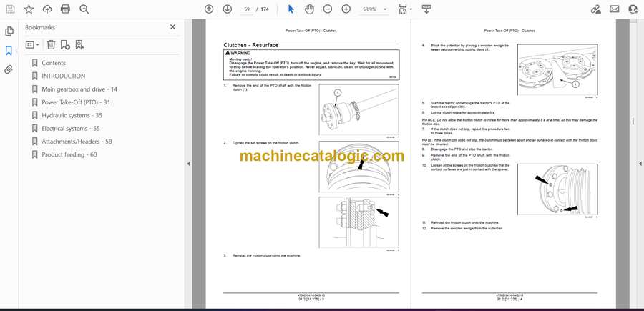Click the find current bookmark icon
The image size is (644, 311).
(79, 45)
